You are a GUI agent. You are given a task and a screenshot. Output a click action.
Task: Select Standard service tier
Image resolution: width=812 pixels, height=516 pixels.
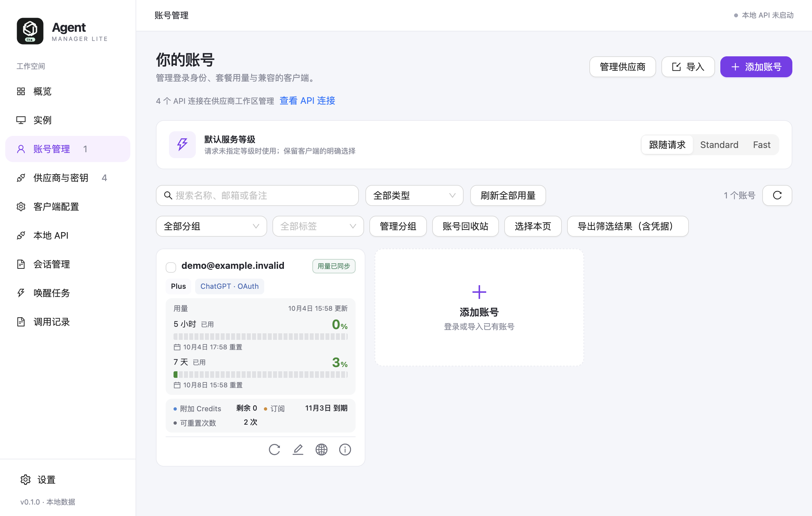coord(719,145)
